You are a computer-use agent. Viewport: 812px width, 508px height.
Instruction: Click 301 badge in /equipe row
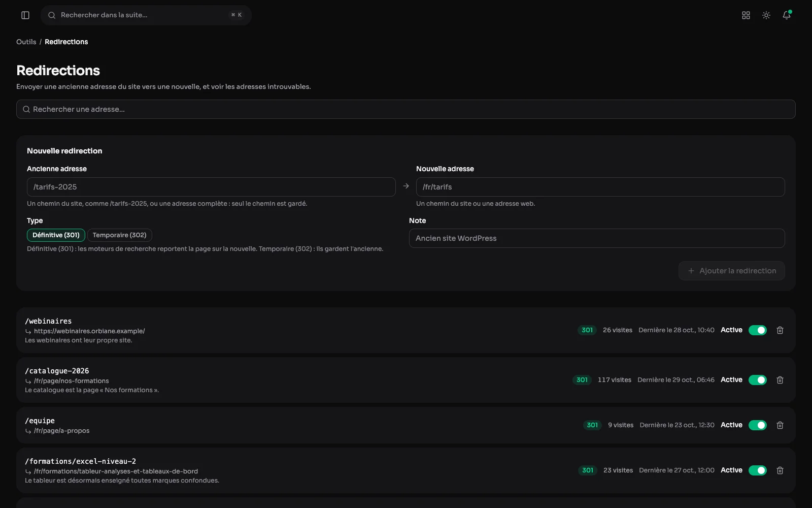click(x=592, y=425)
